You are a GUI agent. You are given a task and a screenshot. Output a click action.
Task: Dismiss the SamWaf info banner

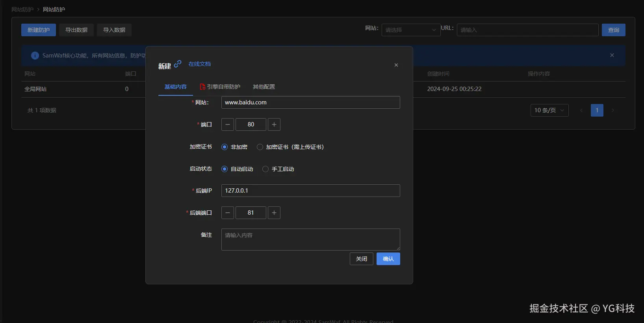point(612,55)
